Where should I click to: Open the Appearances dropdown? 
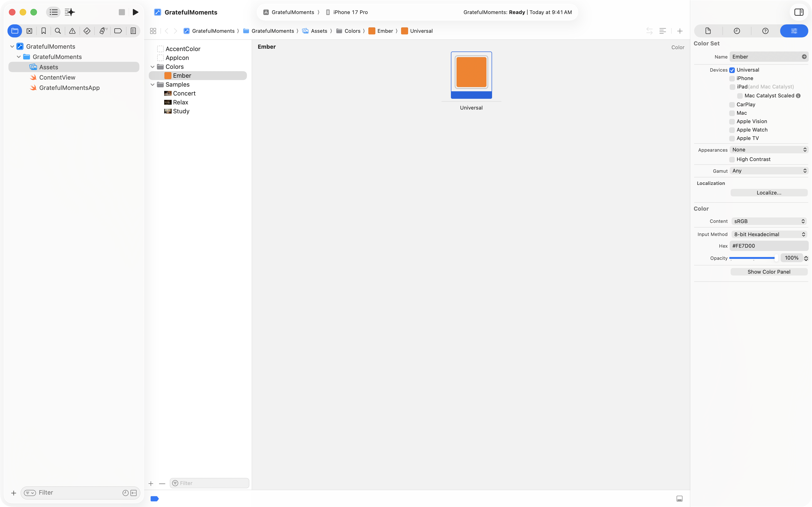point(769,150)
